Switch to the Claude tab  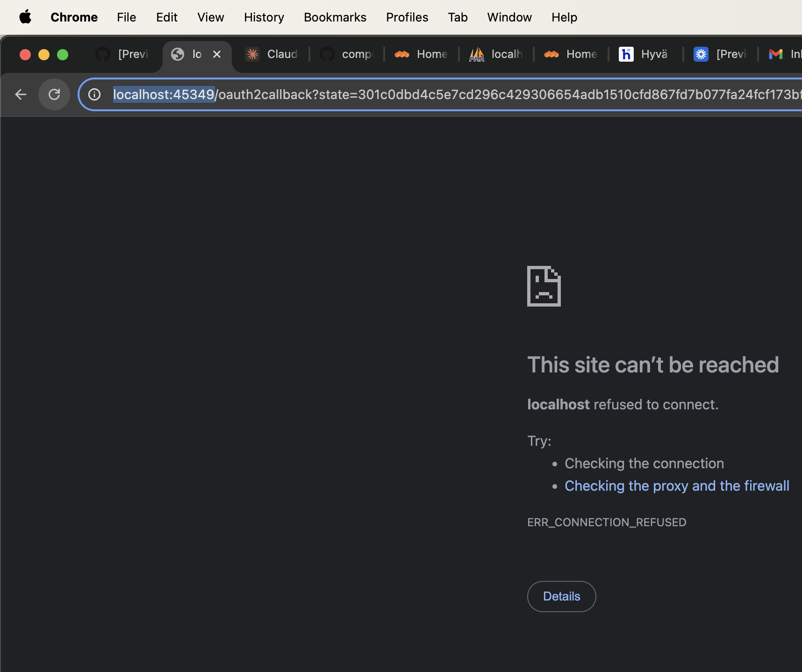pos(273,54)
